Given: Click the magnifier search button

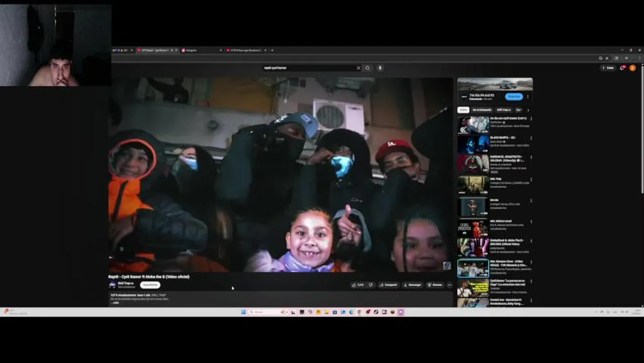Looking at the screenshot, I should [x=367, y=68].
